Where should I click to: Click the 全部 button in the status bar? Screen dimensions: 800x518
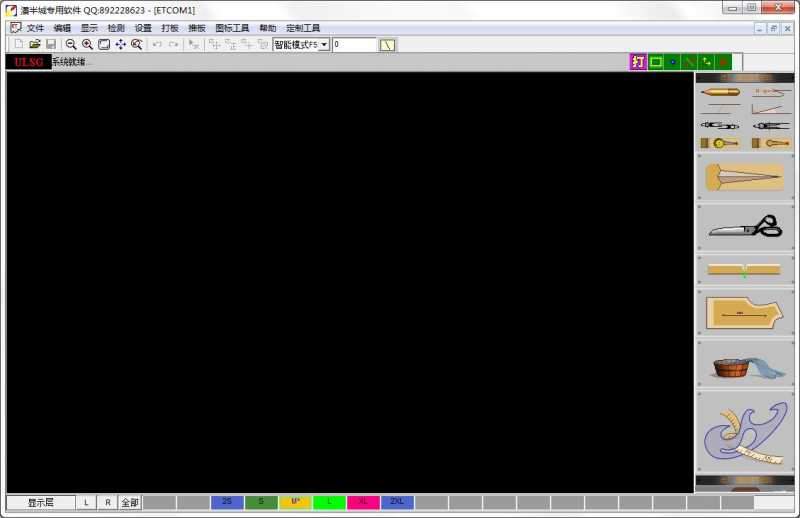[130, 502]
